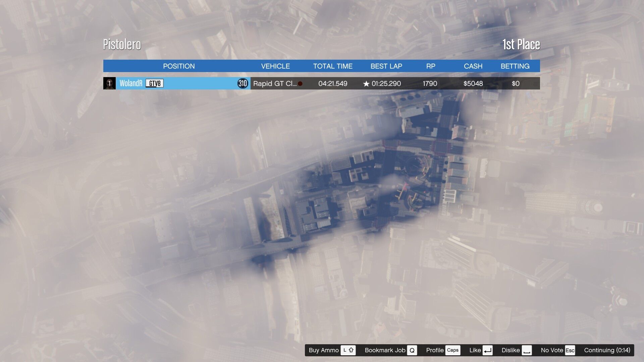Click the Like vote label
The height and width of the screenshot is (362, 644).
(x=475, y=350)
